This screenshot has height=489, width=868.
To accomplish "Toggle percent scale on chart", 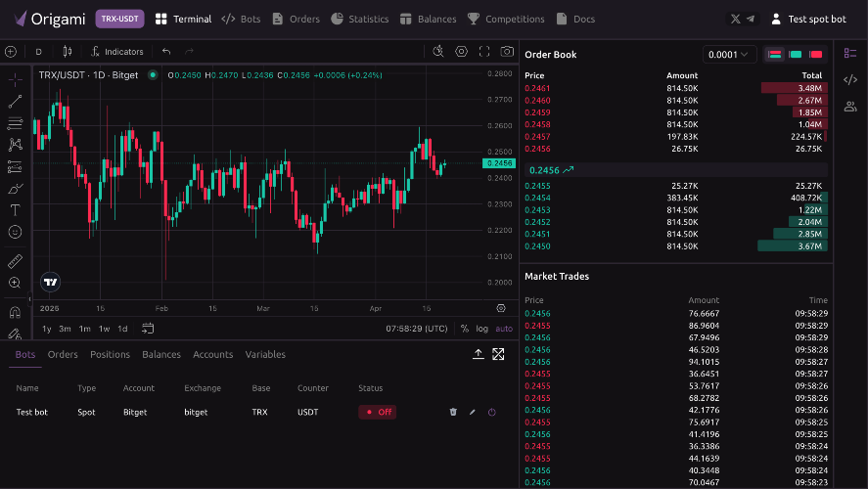I will click(465, 329).
